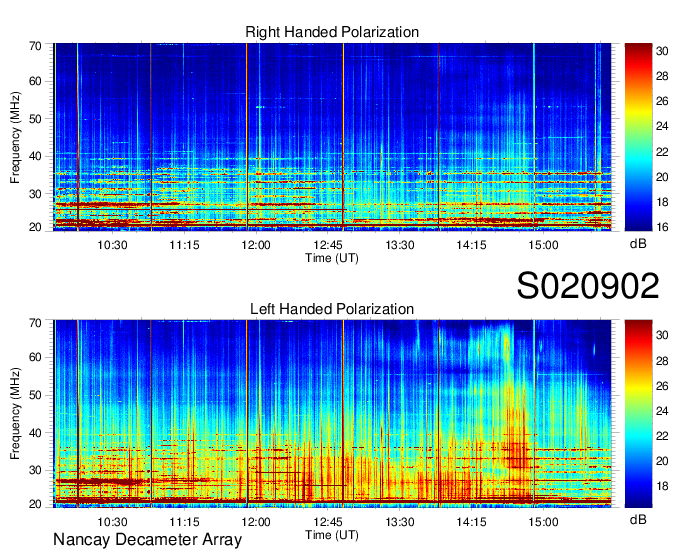This screenshot has height=552, width=680.
Task: Click the 50 MHz tick of Left Handed plot
Action: (35, 395)
